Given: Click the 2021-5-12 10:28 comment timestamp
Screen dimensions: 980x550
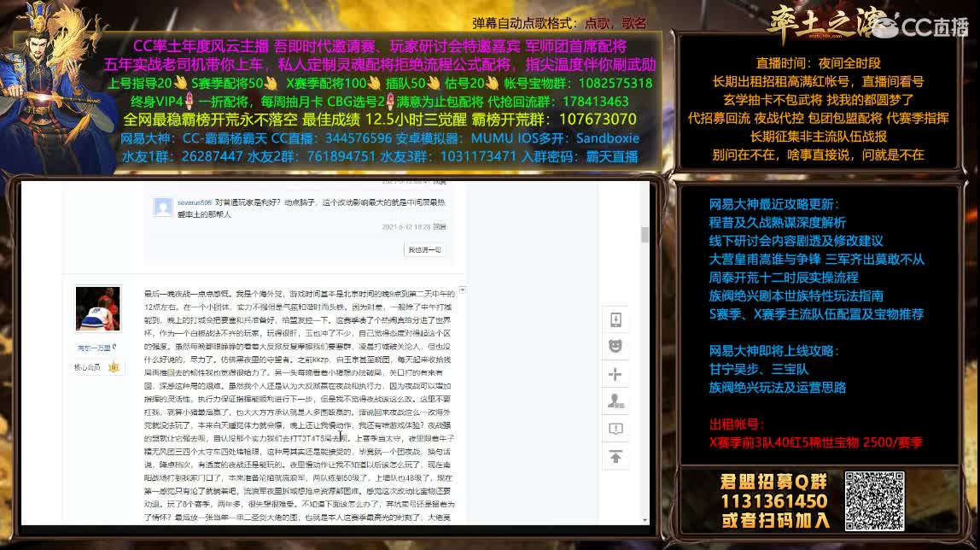Looking at the screenshot, I should click(x=406, y=227).
